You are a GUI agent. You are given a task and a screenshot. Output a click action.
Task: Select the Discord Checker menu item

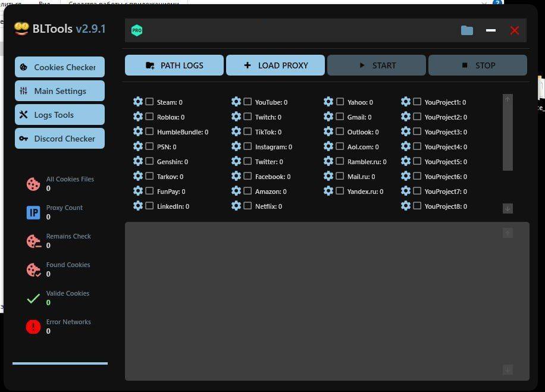59,139
